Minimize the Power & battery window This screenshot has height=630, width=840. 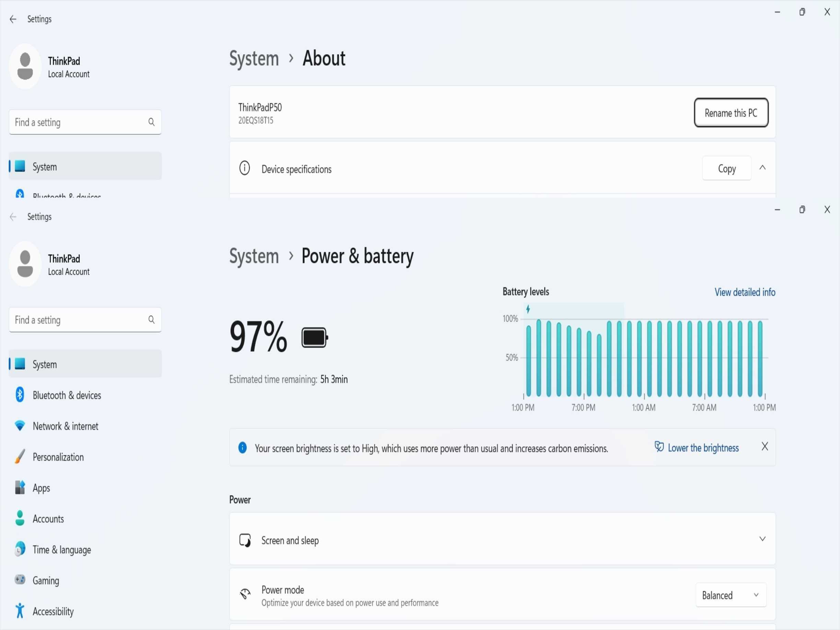(777, 210)
